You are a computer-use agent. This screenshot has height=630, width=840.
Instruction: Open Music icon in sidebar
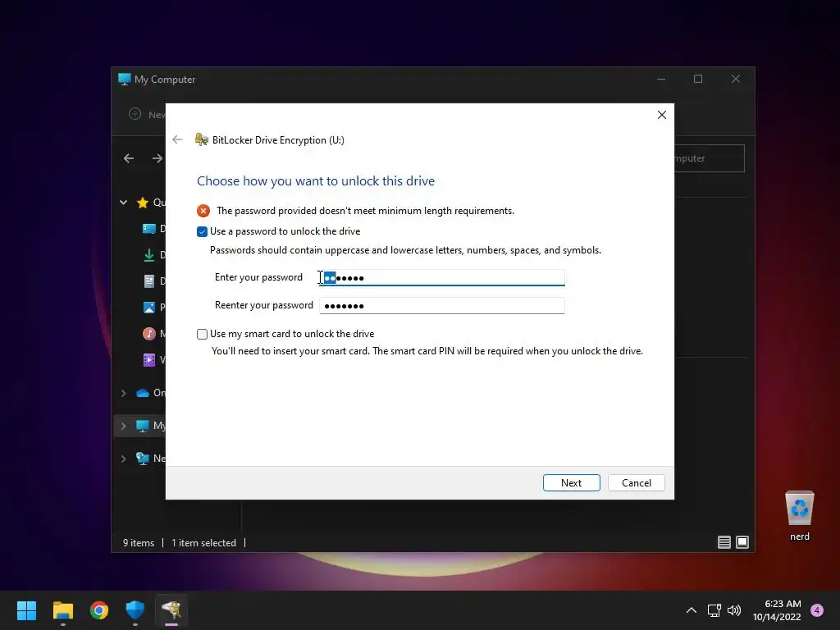click(x=149, y=334)
